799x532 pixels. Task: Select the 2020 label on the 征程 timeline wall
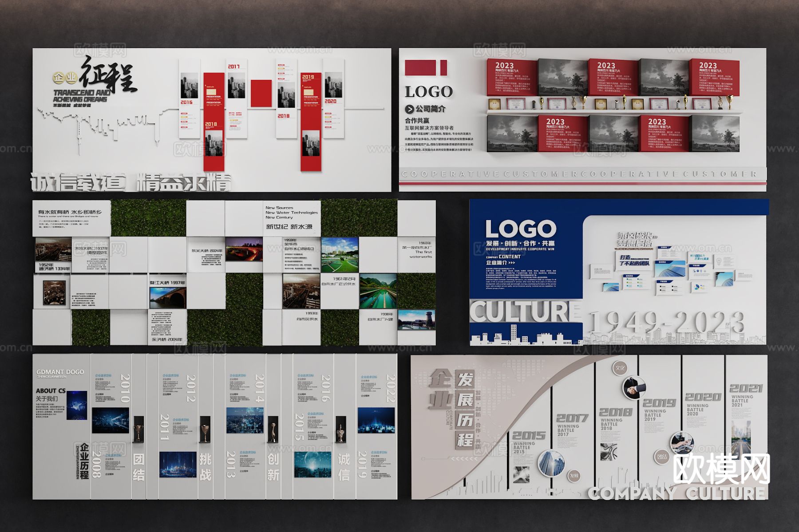[x=331, y=102]
